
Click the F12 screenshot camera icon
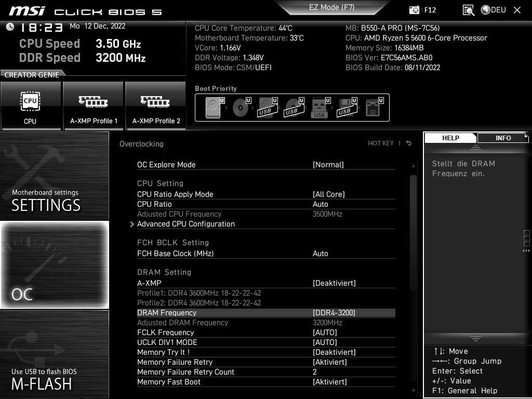[x=415, y=9]
